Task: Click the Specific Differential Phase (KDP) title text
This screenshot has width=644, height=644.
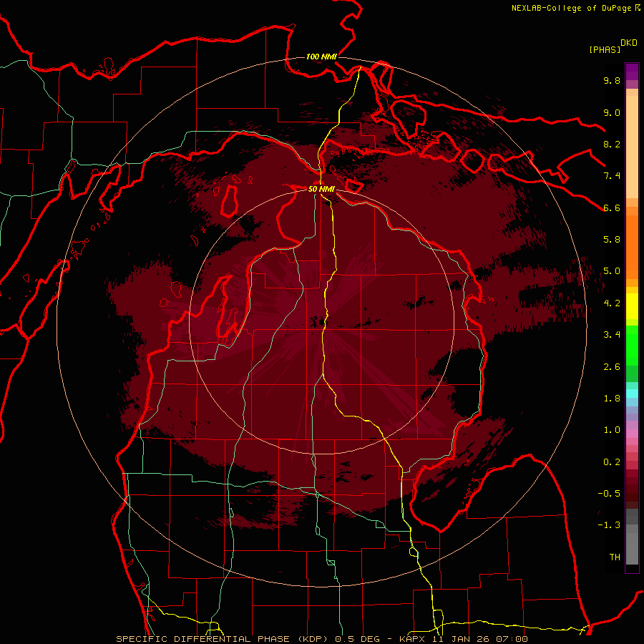Action: pos(223,639)
